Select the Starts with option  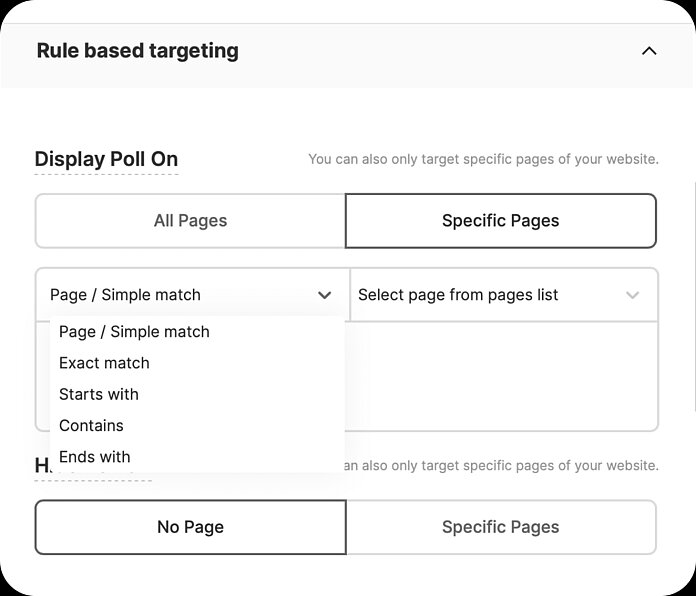pyautogui.click(x=99, y=394)
